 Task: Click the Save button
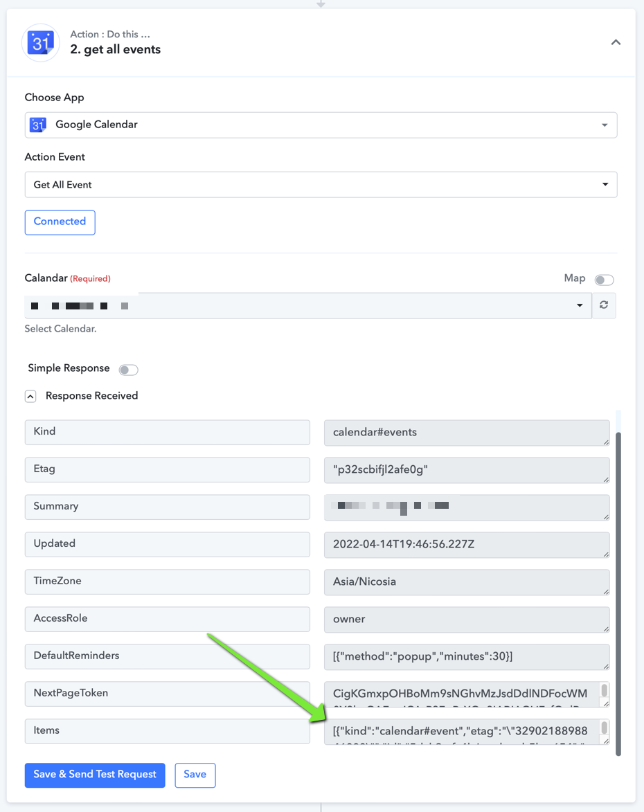pos(195,775)
